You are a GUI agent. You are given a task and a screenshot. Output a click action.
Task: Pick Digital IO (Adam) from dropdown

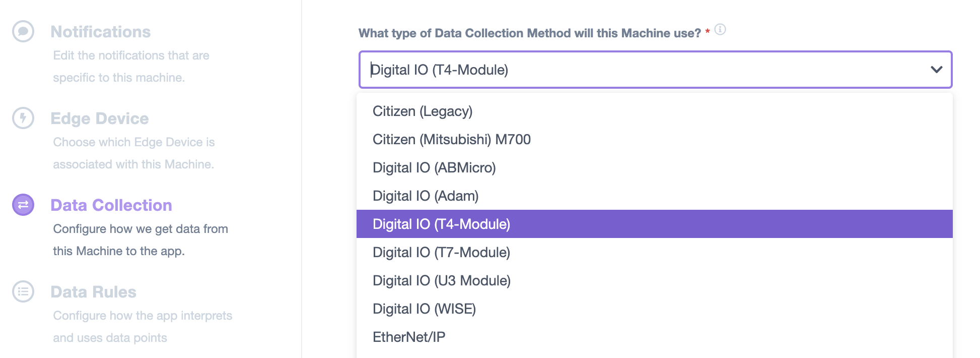tap(654, 196)
